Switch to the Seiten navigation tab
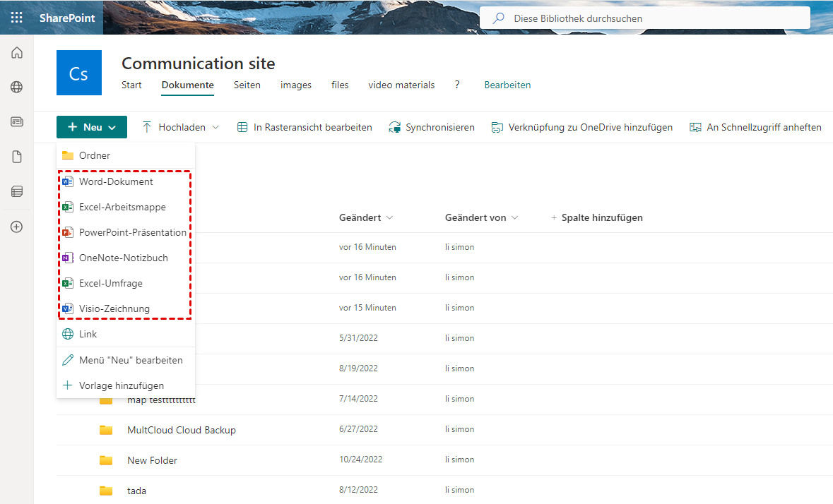This screenshot has width=833, height=504. coord(247,85)
